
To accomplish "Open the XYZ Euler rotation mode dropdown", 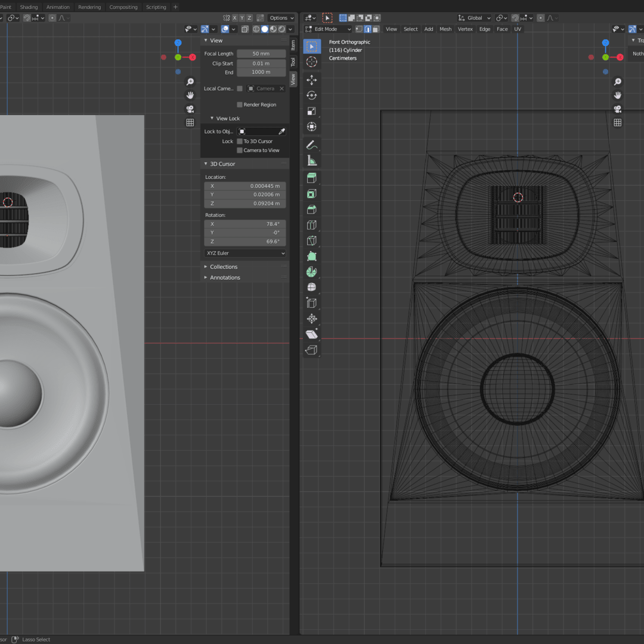I will point(245,253).
